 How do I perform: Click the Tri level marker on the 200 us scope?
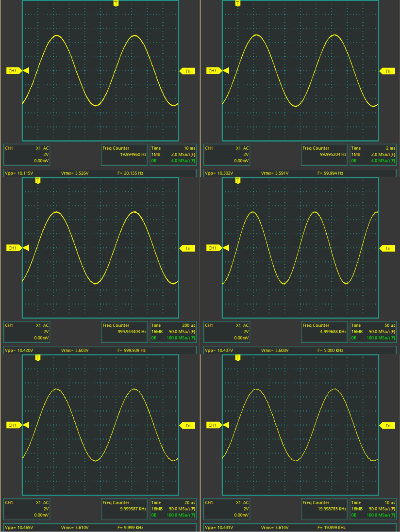pyautogui.click(x=187, y=248)
